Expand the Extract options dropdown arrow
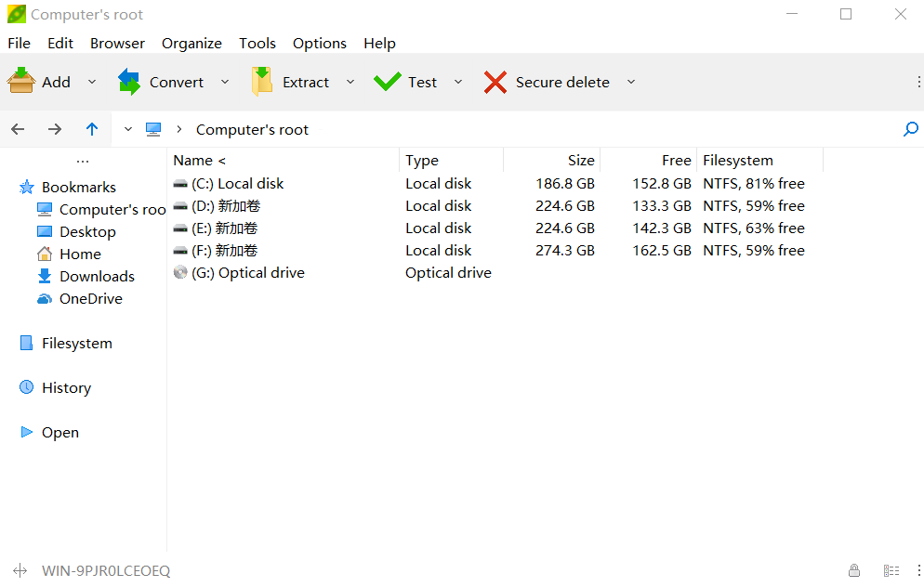 350,82
